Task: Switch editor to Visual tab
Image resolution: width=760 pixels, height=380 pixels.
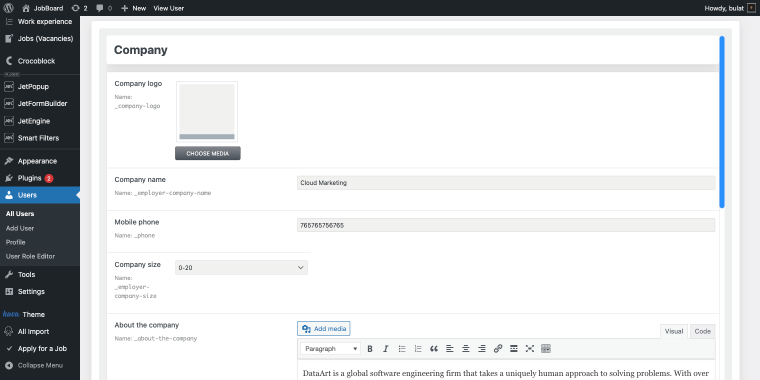Action: (x=674, y=331)
